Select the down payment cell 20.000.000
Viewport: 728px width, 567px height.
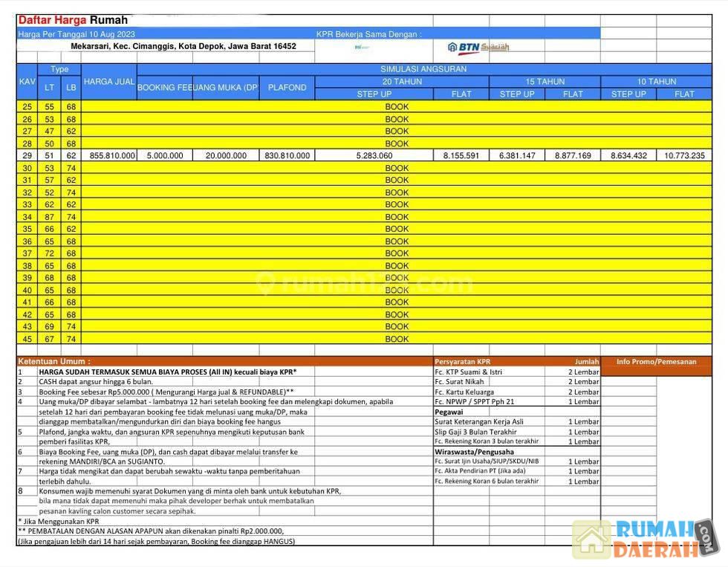coord(226,156)
